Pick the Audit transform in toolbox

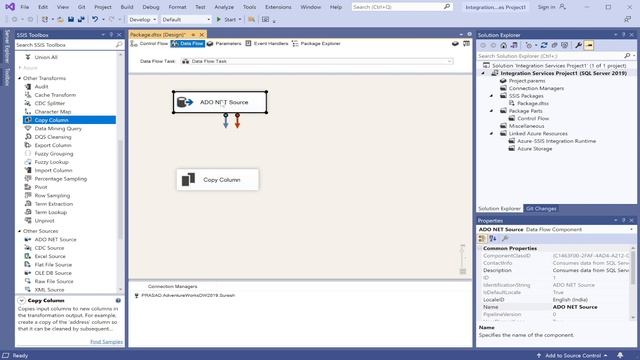coord(41,87)
